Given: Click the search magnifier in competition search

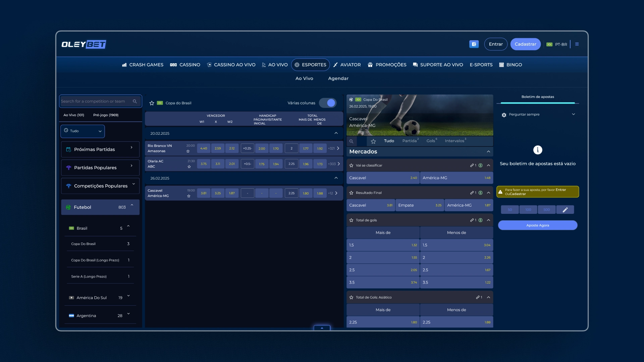Looking at the screenshot, I should point(135,101).
